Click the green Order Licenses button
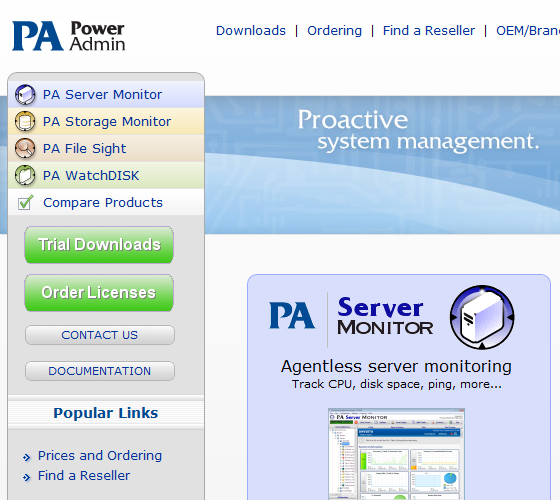 pos(99,293)
